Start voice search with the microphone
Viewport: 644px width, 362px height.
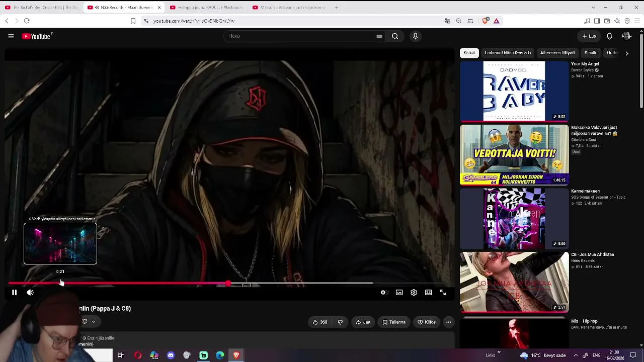point(415,36)
